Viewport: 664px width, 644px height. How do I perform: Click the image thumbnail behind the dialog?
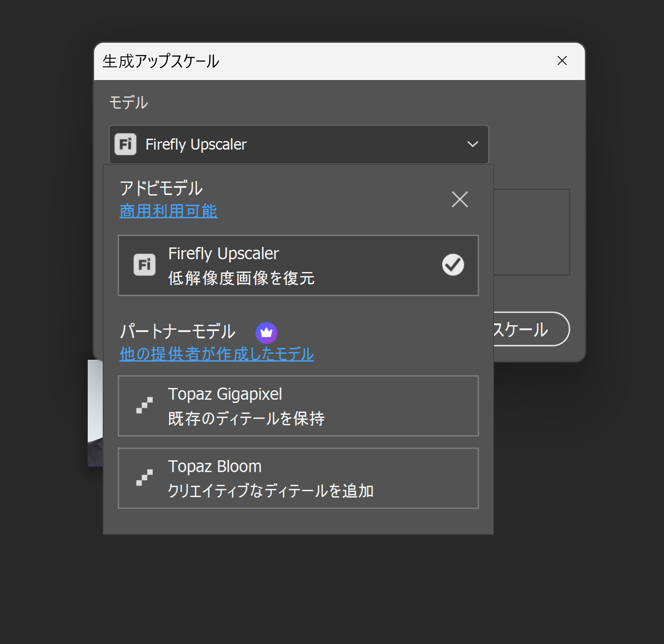95,413
